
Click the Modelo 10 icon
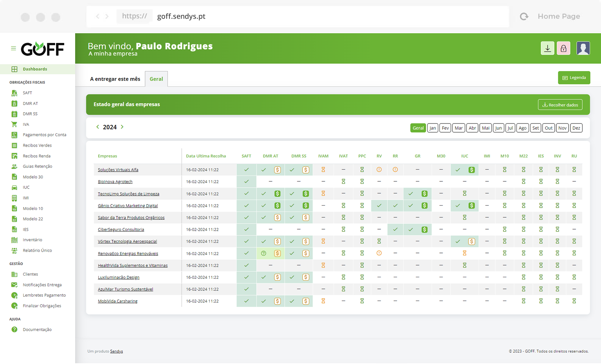(x=14, y=209)
